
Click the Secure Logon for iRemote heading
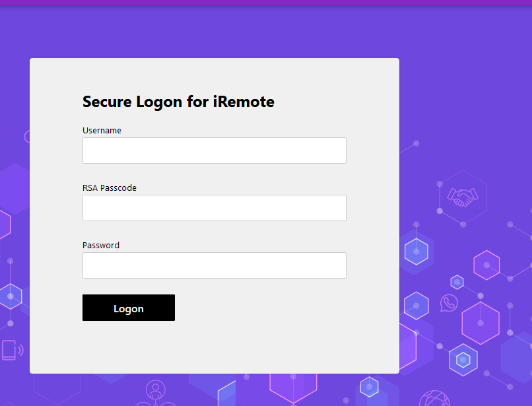[178, 102]
